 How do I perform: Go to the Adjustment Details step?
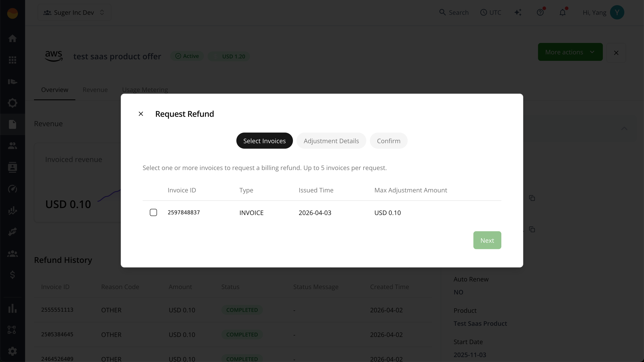click(331, 141)
